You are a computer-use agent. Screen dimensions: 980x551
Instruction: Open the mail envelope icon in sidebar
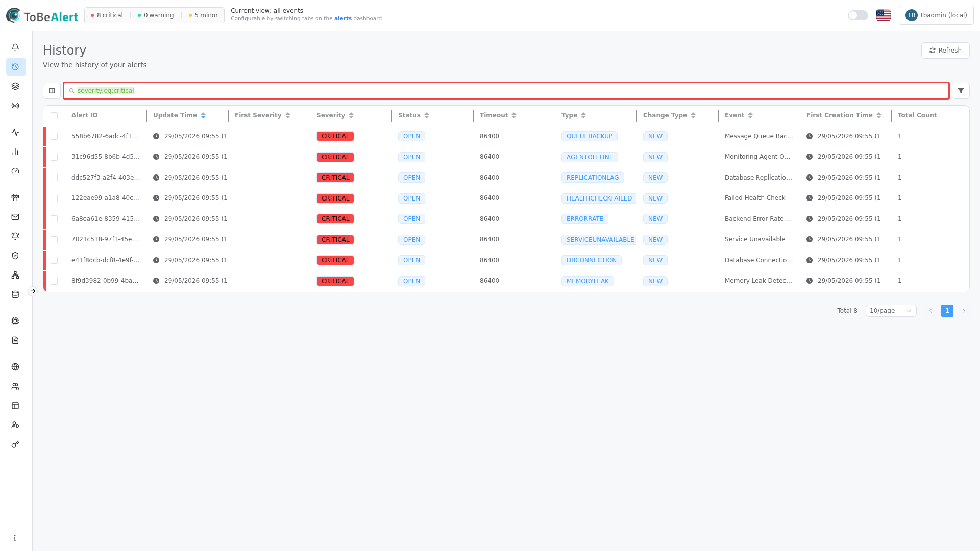[x=15, y=217]
